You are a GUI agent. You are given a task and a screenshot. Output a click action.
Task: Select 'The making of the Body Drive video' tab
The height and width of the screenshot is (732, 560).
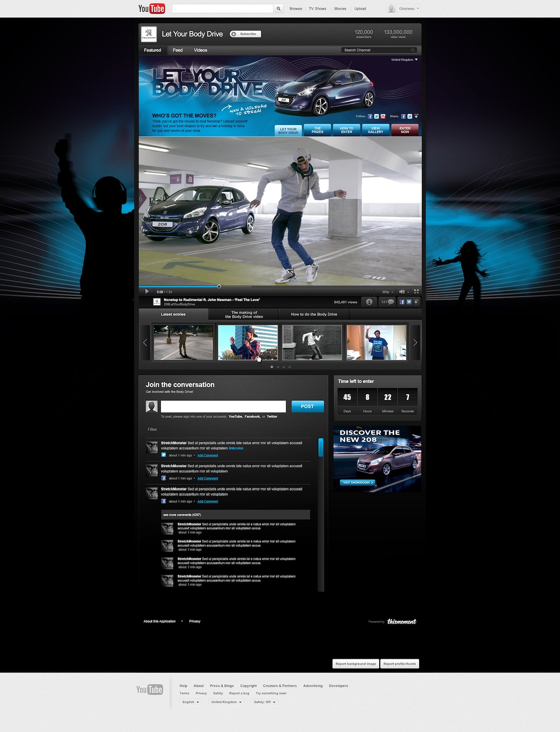pyautogui.click(x=244, y=315)
